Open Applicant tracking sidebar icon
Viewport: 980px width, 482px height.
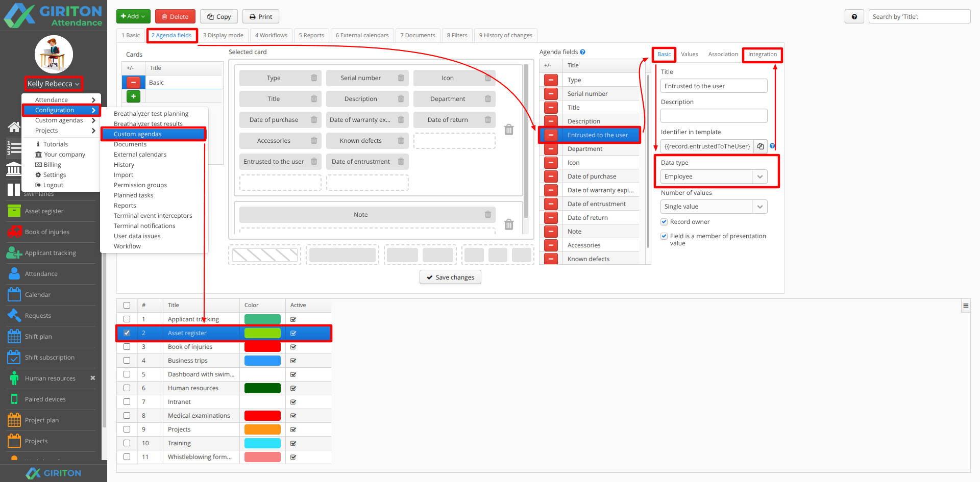14,252
